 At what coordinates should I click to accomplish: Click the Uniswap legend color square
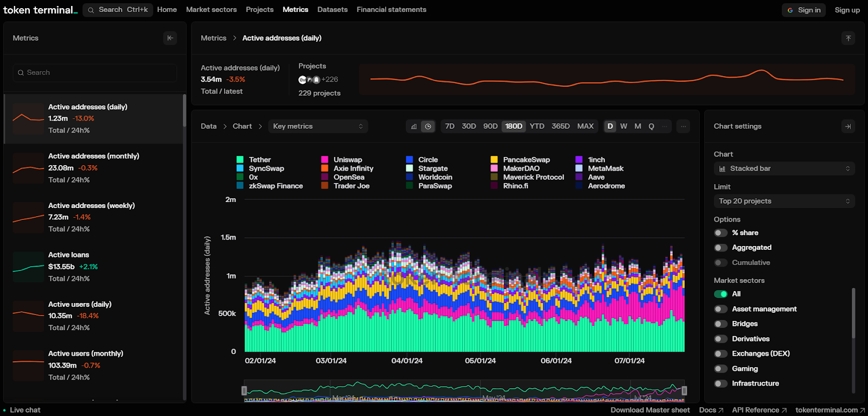324,160
